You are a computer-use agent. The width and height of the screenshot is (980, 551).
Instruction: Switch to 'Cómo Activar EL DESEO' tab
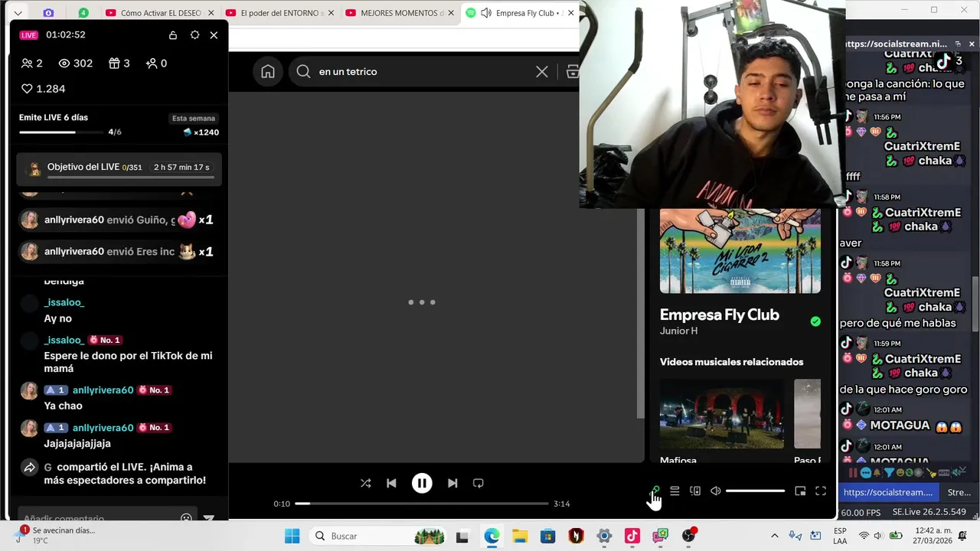point(161,13)
